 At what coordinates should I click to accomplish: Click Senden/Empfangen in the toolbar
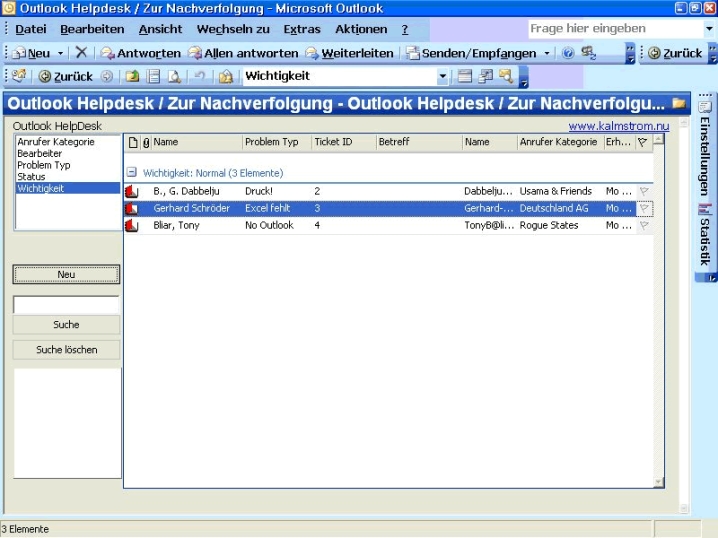[477, 53]
